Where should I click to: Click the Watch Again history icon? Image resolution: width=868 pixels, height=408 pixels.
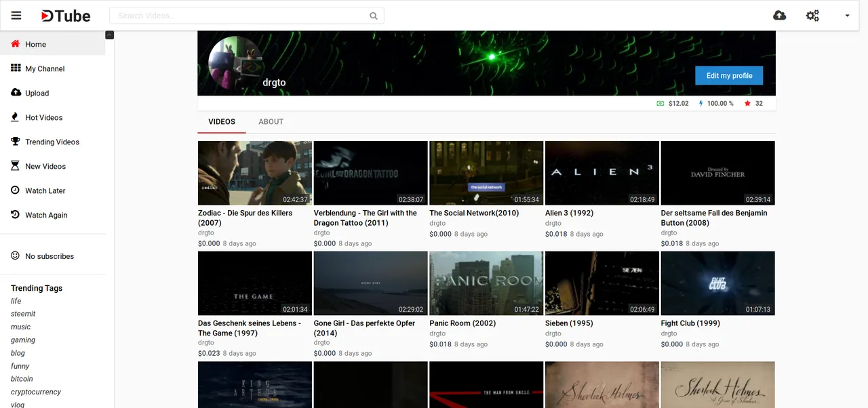(16, 215)
